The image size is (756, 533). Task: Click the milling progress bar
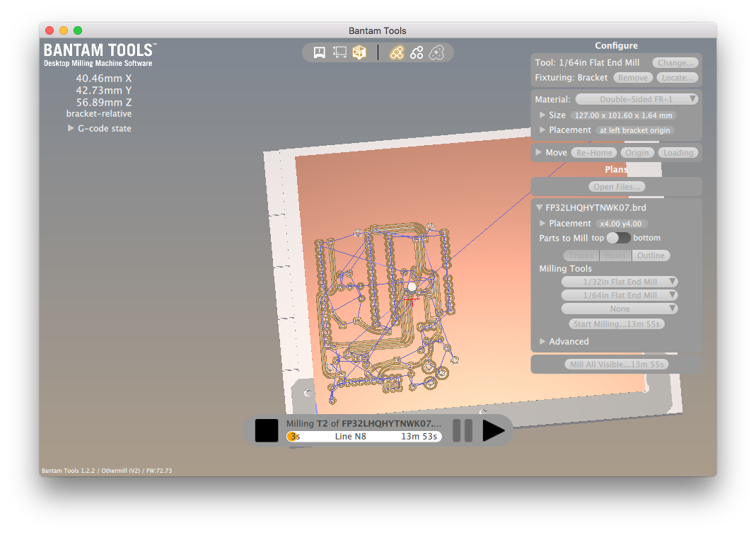coord(364,437)
